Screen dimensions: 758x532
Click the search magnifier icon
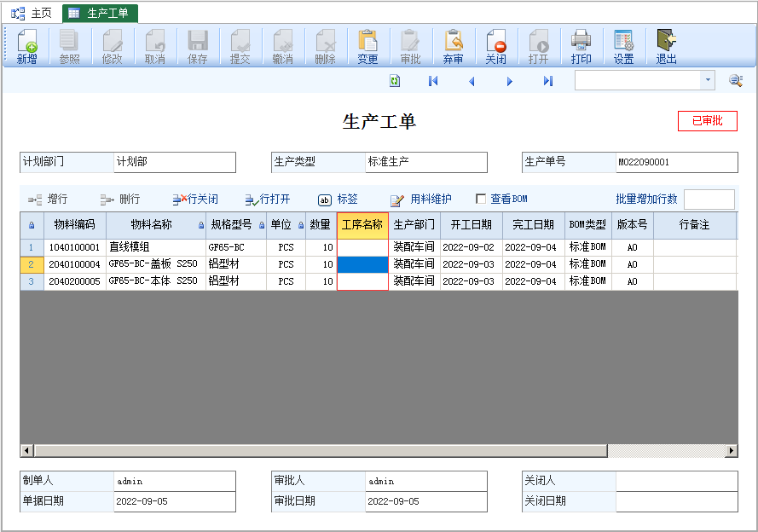tap(736, 80)
